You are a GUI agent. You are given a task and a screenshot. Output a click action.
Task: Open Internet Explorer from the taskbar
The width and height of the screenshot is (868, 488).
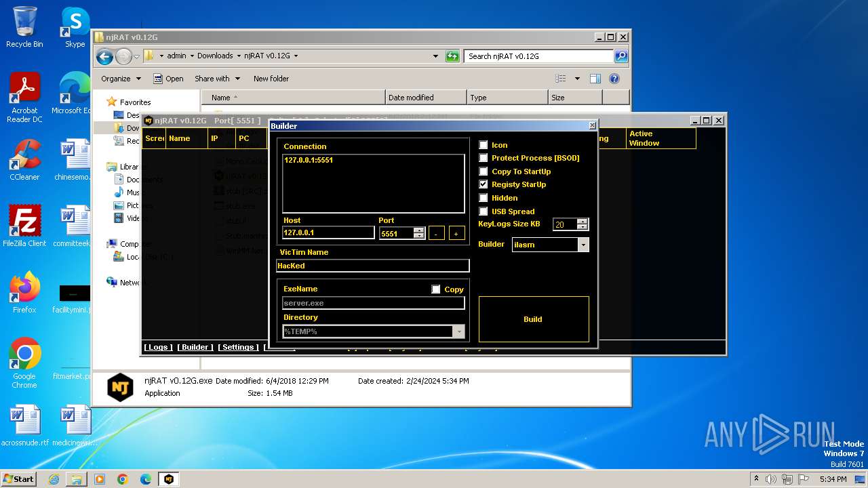(x=54, y=479)
